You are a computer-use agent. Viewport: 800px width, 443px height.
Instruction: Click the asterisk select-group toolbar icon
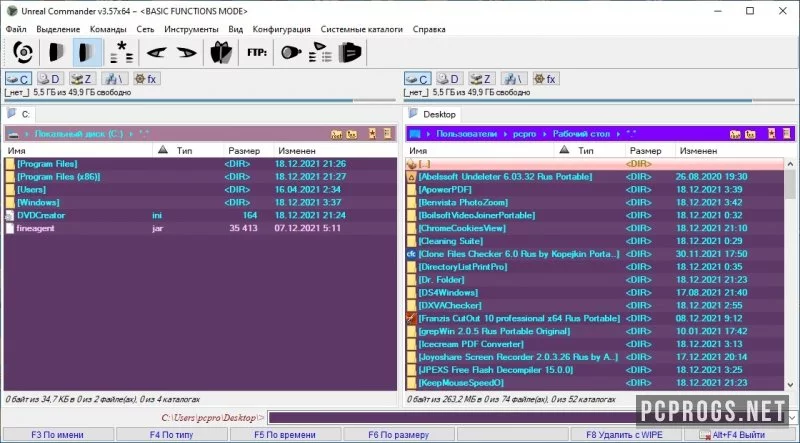click(121, 52)
